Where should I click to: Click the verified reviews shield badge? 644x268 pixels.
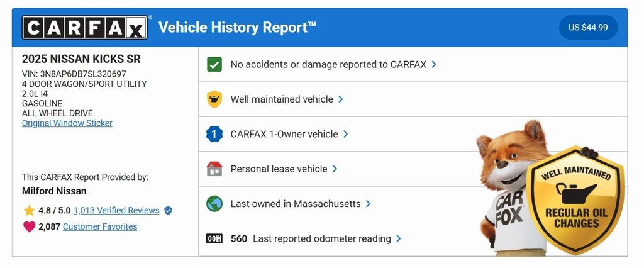(x=168, y=211)
